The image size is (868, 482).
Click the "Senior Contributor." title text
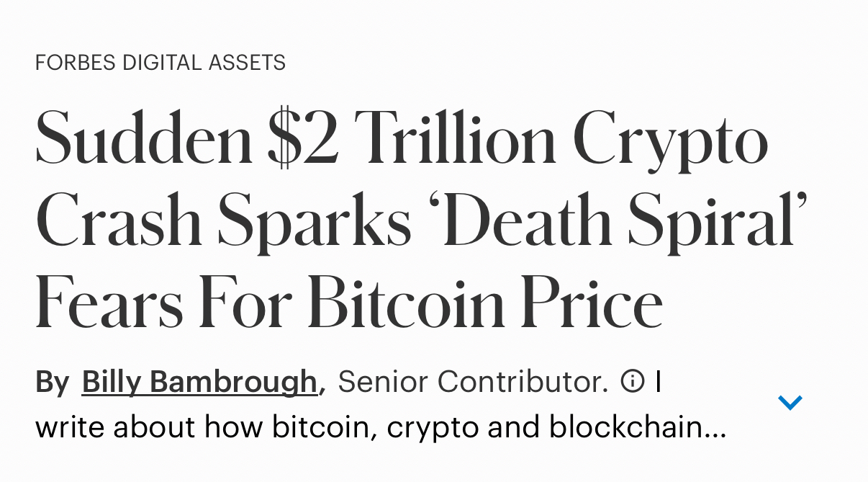click(x=473, y=382)
